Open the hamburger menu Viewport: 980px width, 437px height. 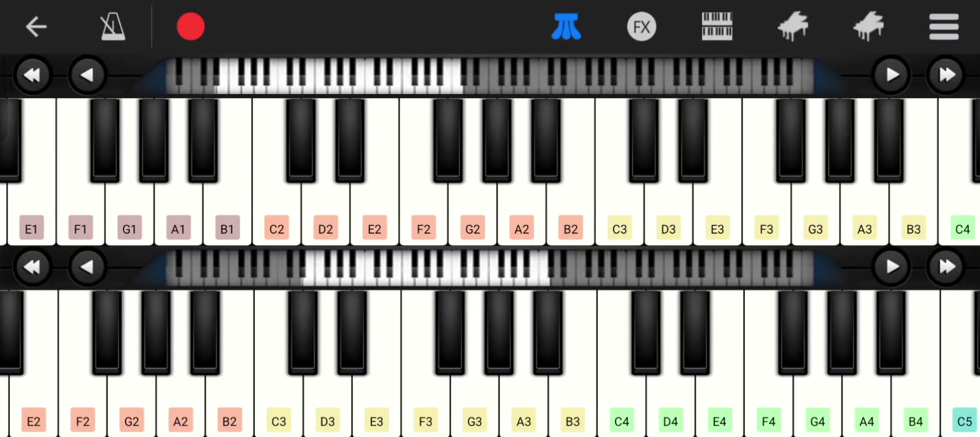pos(944,27)
